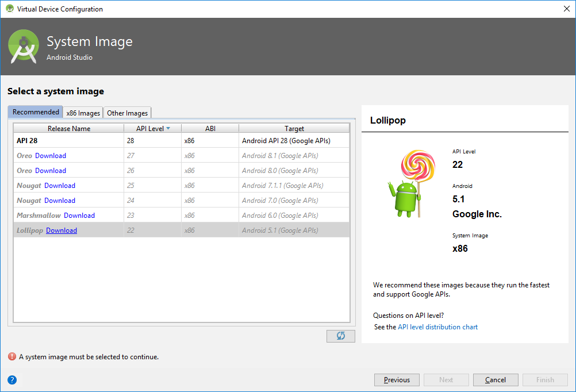Select the API 28 system image row
Viewport: 576px width, 392px height.
tap(69, 140)
